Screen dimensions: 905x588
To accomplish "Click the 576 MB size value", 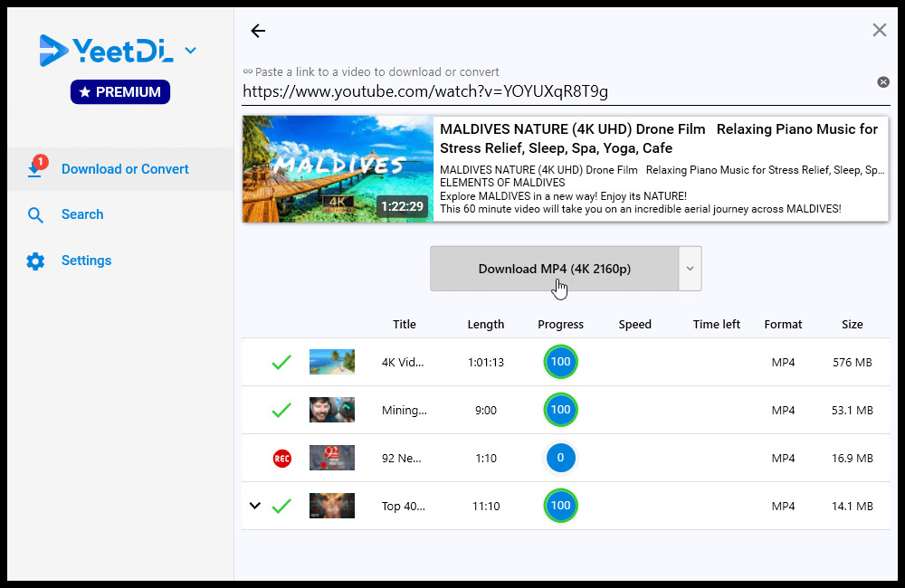I will tap(852, 363).
